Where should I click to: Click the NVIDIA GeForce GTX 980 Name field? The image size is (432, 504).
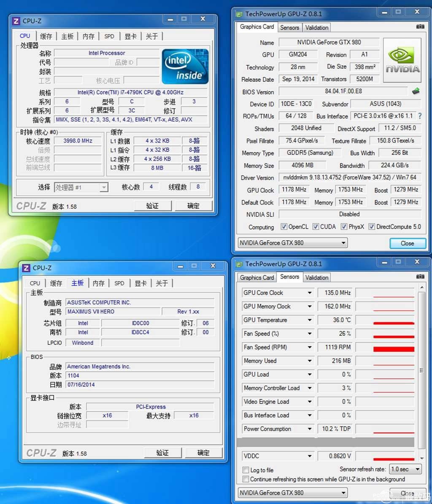pos(329,43)
